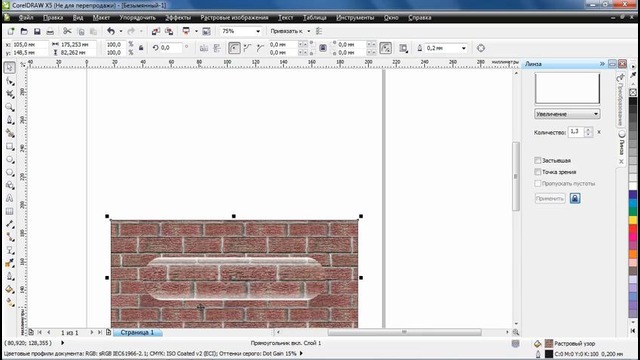Select the Ellipse tool in the toolbox

[x=10, y=159]
